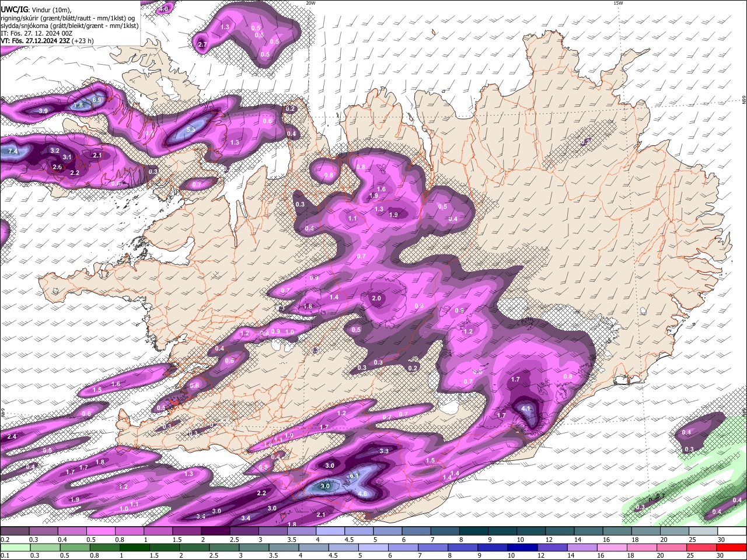
Task: Click the precipitation value '3.3'
Action: (384, 451)
